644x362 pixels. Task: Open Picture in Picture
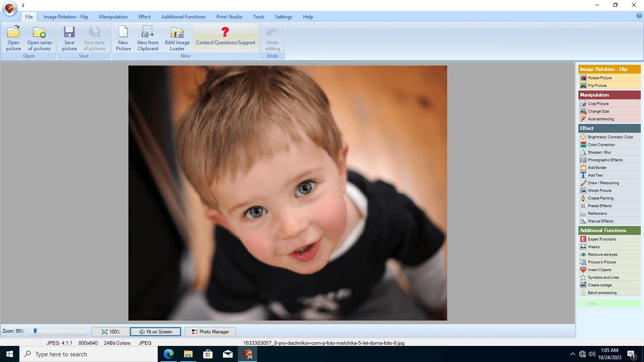point(609,262)
